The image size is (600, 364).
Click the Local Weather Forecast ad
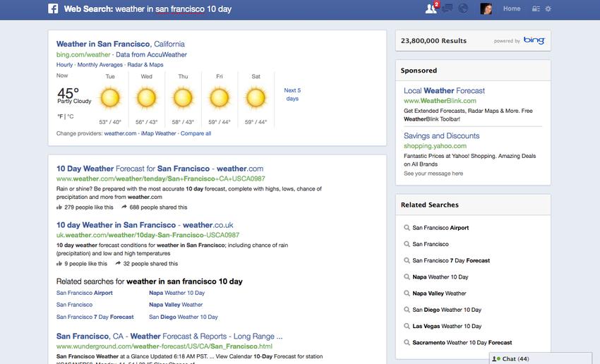click(444, 90)
